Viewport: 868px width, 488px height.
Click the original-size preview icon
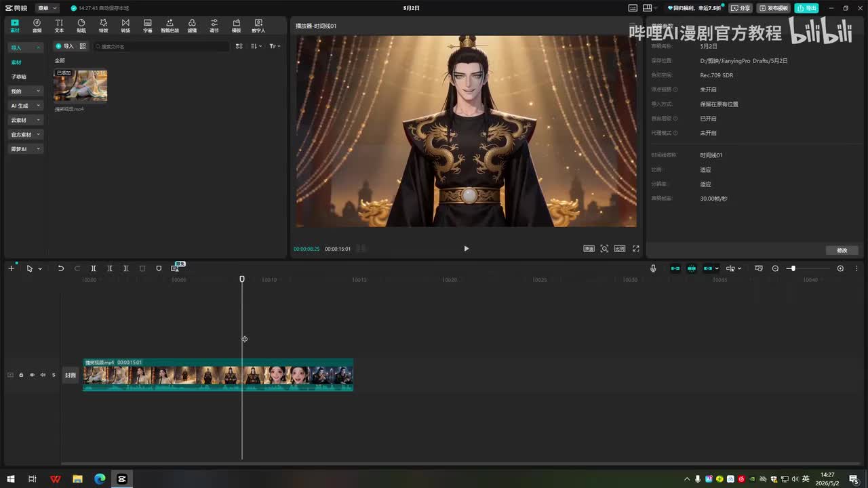point(589,249)
